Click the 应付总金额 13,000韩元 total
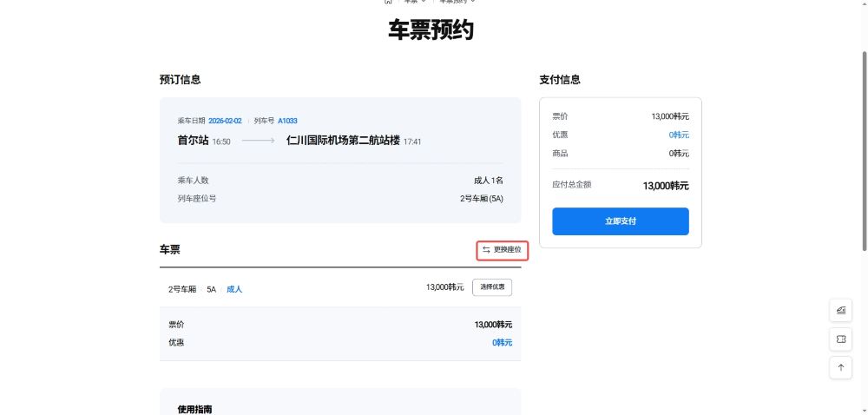Screen dimensions: 868x415 click(x=665, y=185)
